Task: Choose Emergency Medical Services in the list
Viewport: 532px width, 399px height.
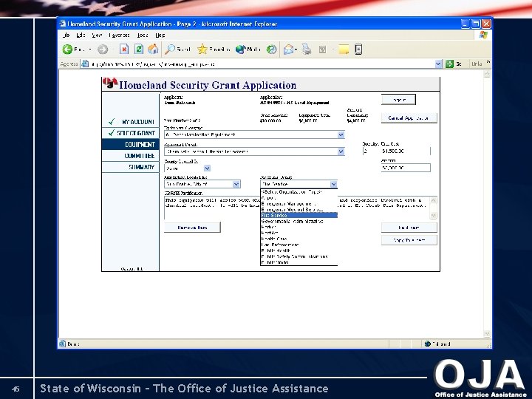Action: (x=299, y=209)
